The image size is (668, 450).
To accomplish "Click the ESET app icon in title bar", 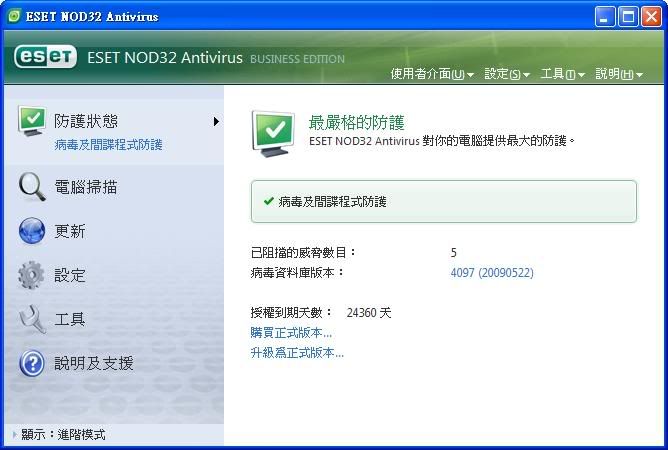I will click(x=14, y=16).
